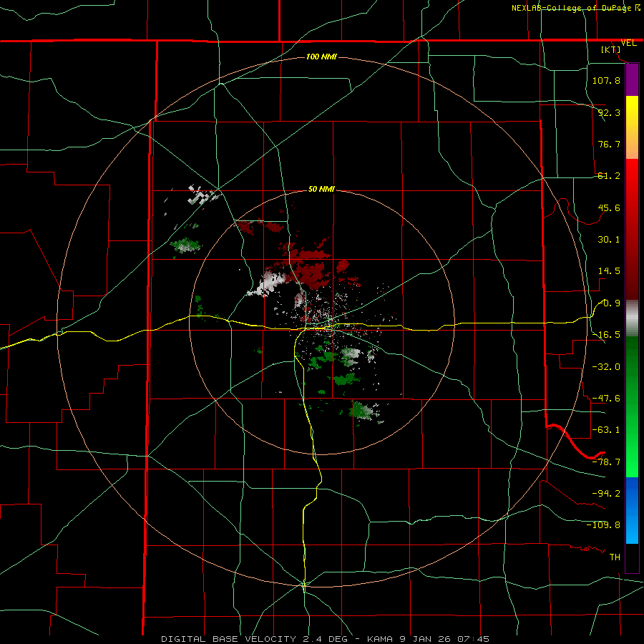Viewport: 644px width, 644px height.
Task: Click the TH label beside the legend
Action: [615, 557]
